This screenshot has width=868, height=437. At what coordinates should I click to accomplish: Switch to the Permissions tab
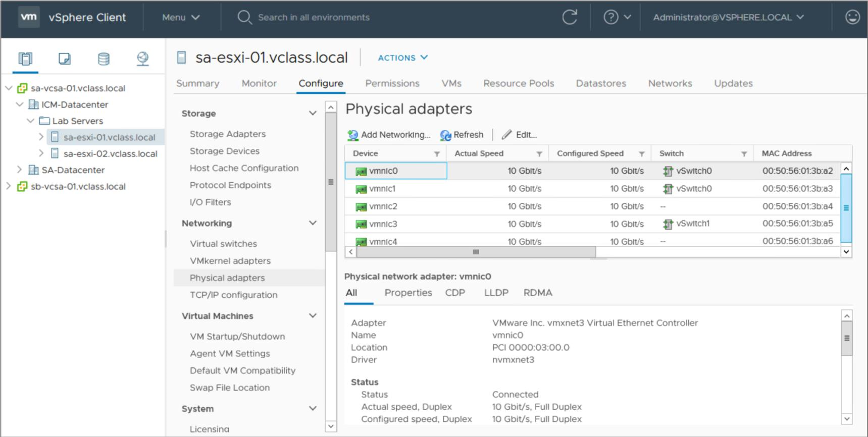pos(392,83)
